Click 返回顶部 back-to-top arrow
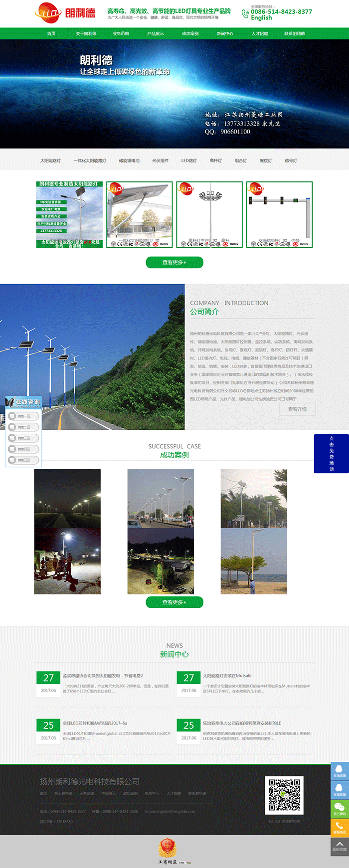 340,846
